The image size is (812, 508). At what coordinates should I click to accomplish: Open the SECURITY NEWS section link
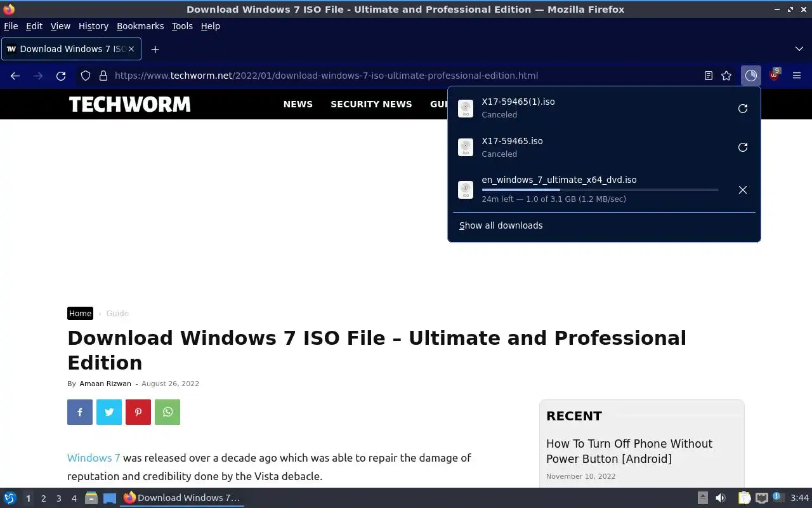coord(371,104)
